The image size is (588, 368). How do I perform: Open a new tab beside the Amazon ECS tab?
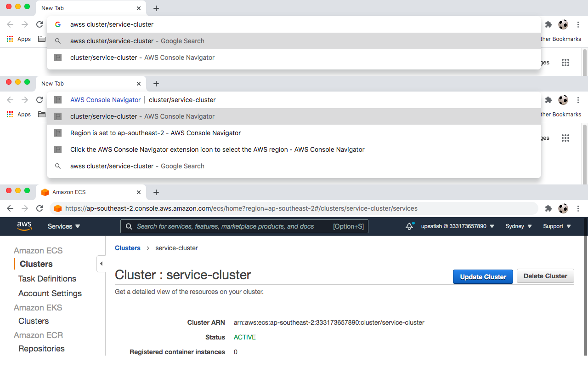click(x=156, y=192)
